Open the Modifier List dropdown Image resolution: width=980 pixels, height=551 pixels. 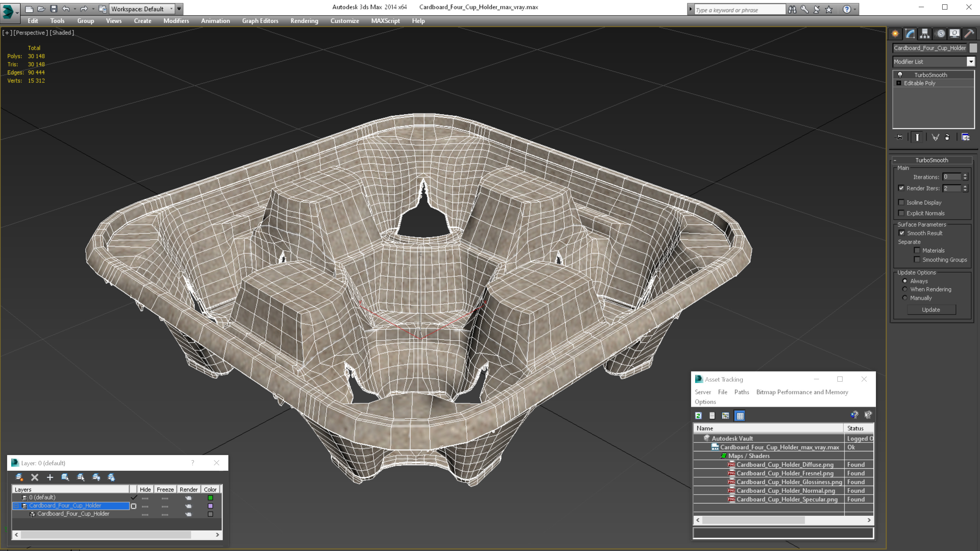pos(970,62)
